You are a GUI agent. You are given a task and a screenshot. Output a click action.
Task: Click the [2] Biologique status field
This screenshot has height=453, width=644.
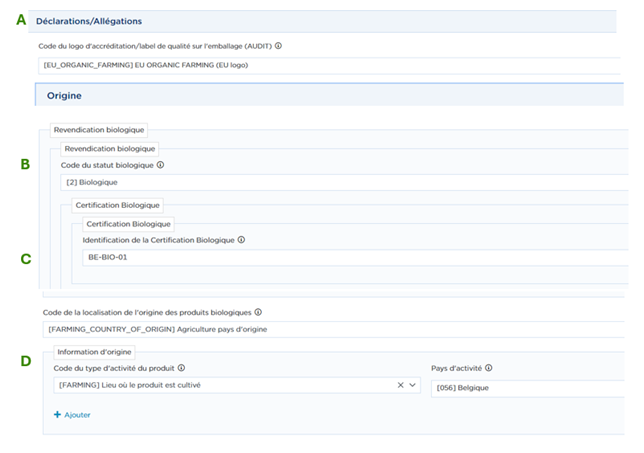tap(340, 182)
